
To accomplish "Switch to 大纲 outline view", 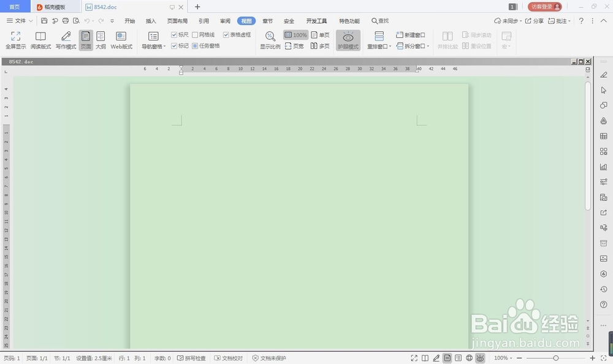I will 101,40.
